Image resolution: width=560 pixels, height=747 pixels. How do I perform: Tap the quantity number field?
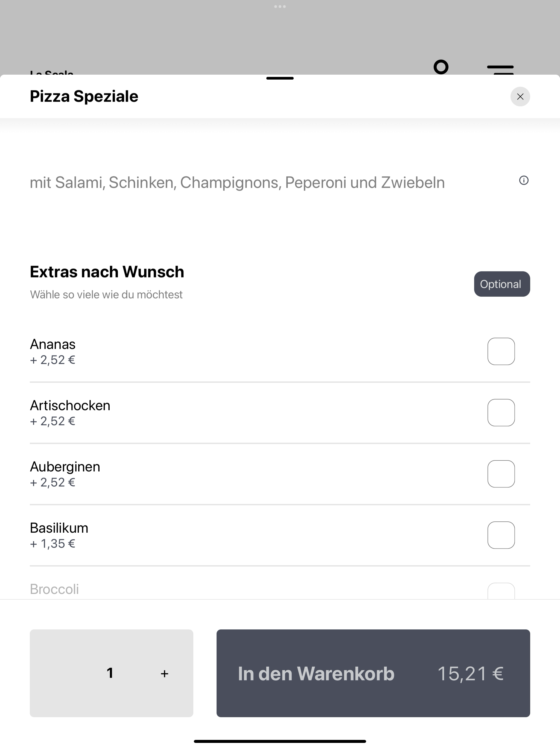pyautogui.click(x=110, y=673)
